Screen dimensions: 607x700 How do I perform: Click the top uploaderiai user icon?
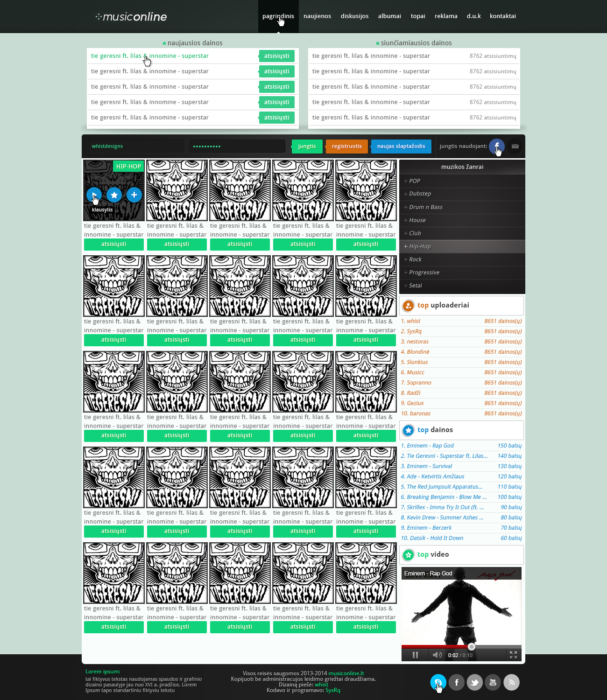[408, 306]
